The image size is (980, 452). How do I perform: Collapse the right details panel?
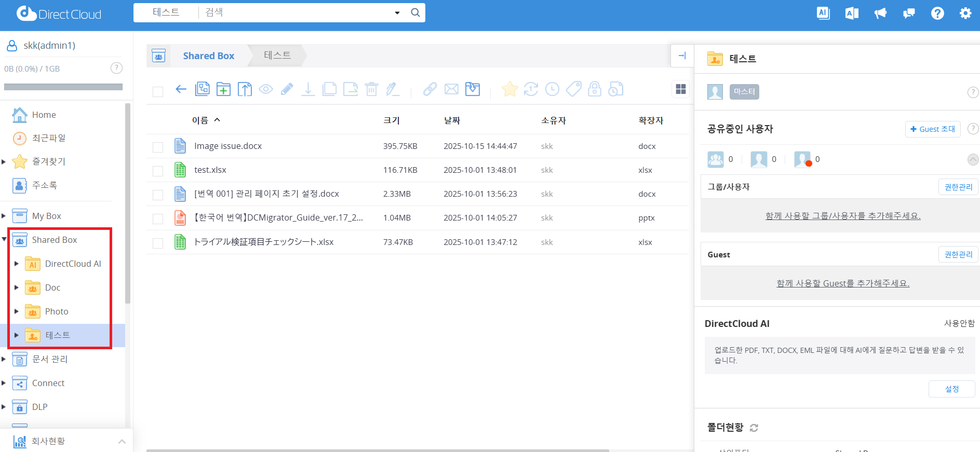(682, 56)
